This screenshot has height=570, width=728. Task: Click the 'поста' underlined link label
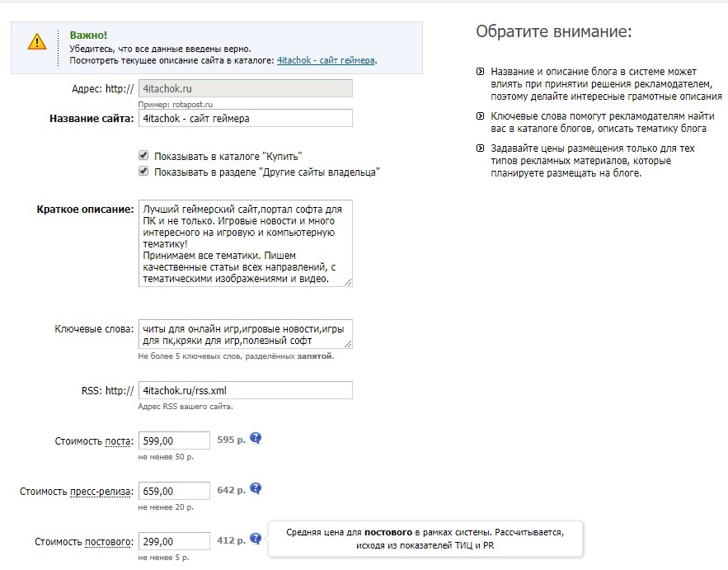pos(119,441)
